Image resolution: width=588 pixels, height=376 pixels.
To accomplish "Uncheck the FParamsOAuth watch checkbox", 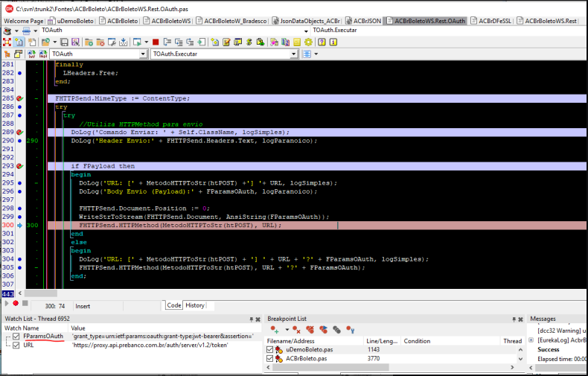I will tap(16, 337).
